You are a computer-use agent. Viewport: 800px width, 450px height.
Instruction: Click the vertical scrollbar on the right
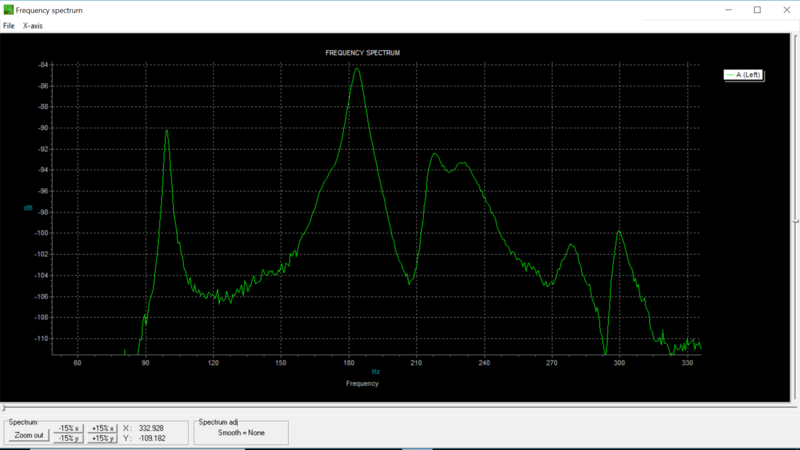click(795, 217)
